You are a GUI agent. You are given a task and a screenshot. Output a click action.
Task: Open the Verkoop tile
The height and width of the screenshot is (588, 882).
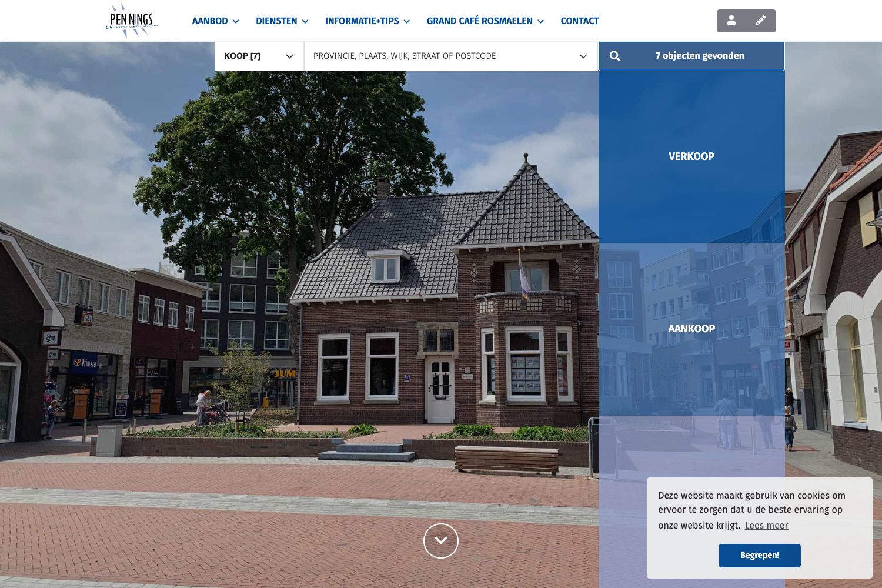691,156
